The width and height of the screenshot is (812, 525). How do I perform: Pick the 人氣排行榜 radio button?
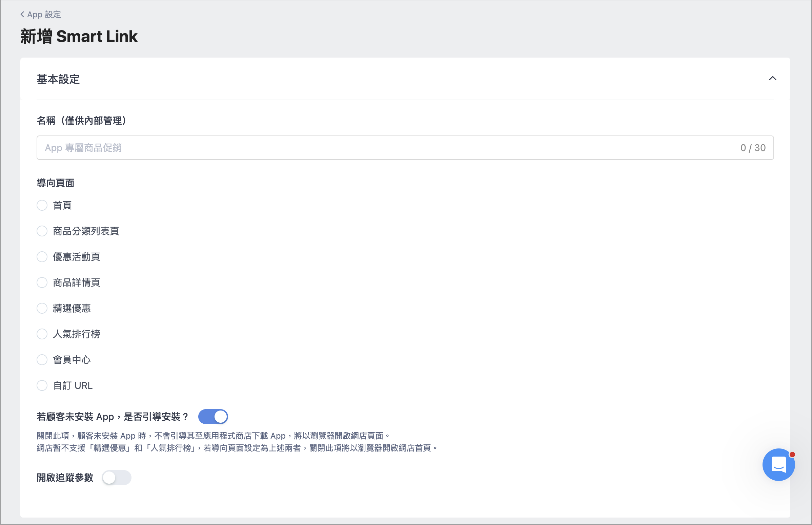point(42,334)
